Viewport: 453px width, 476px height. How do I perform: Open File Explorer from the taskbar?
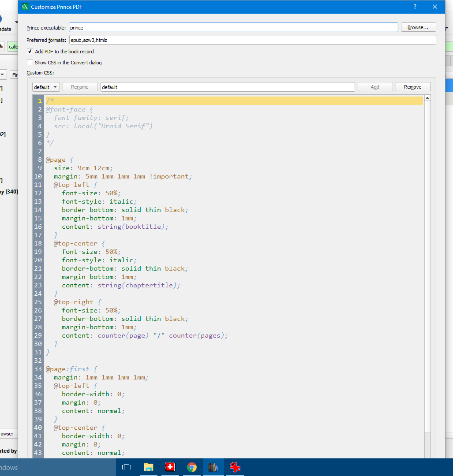tap(148, 467)
